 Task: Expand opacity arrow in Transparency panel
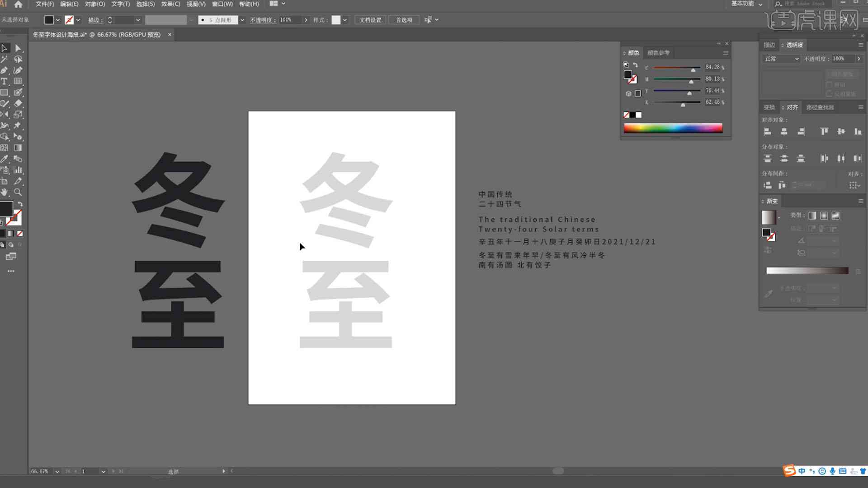(x=859, y=59)
